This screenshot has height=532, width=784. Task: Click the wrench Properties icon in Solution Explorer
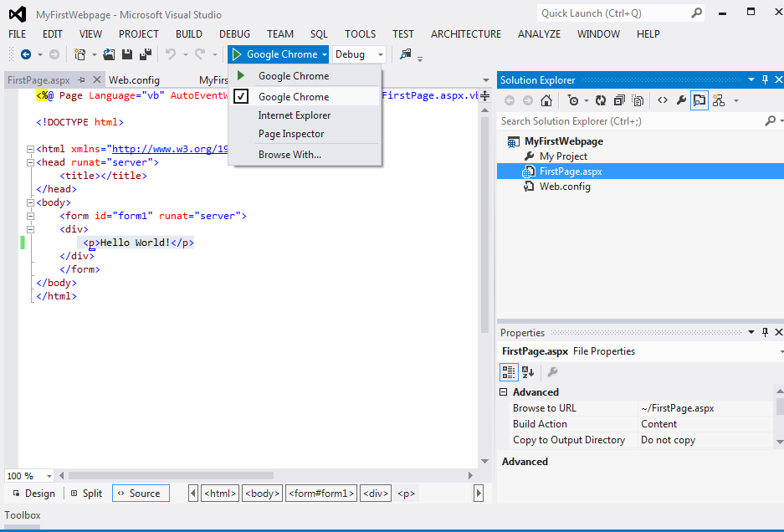(681, 100)
